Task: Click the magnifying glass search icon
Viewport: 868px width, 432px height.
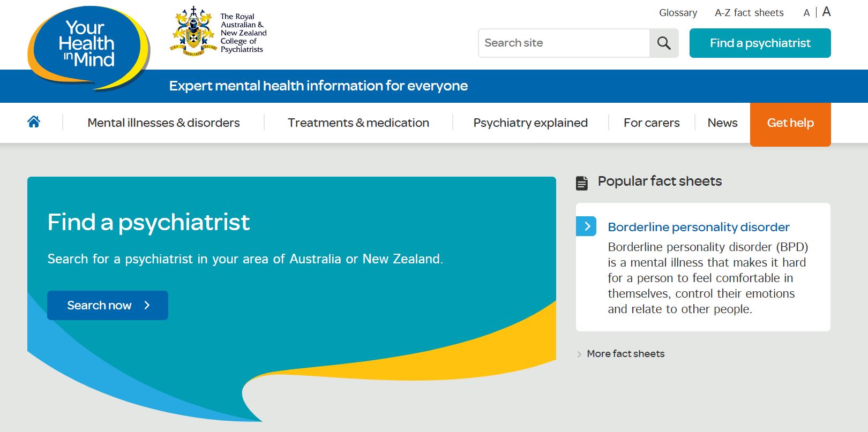Action: click(x=664, y=43)
